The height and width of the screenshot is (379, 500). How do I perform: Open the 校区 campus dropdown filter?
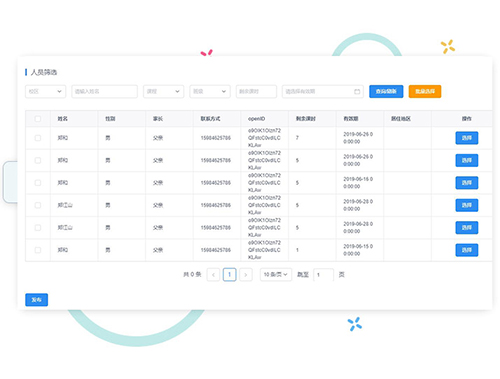click(x=45, y=91)
